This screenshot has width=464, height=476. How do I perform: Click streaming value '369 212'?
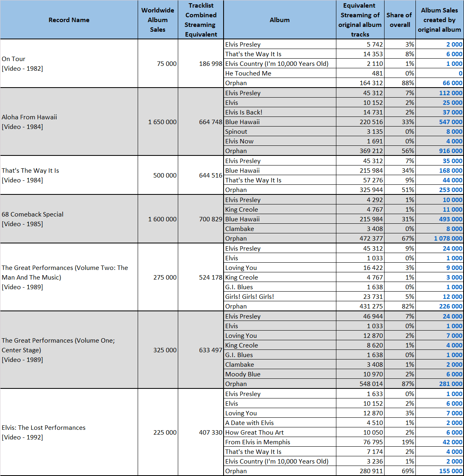click(371, 151)
